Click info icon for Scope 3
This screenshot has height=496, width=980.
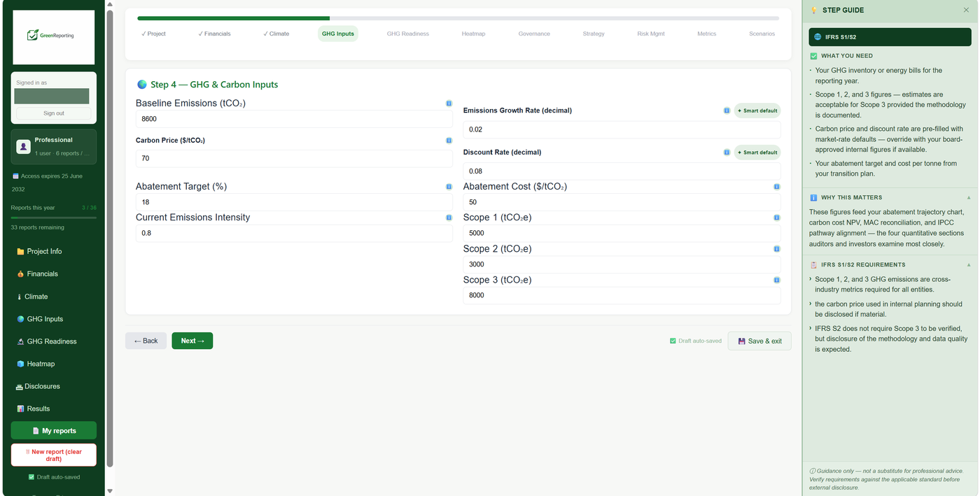coord(777,280)
